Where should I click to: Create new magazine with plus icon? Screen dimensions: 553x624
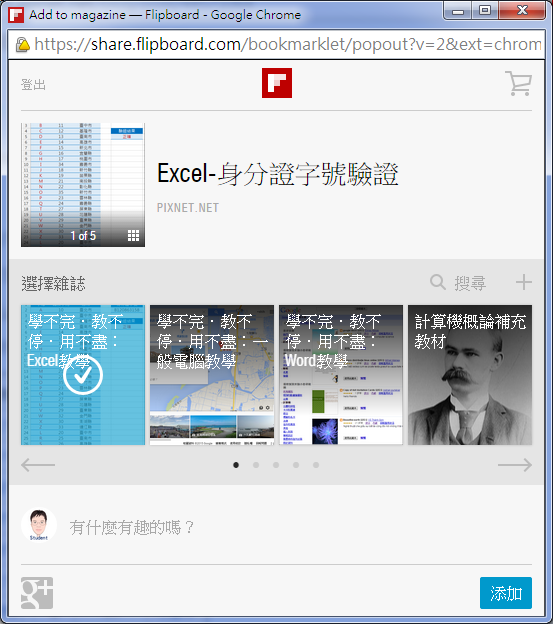click(524, 282)
